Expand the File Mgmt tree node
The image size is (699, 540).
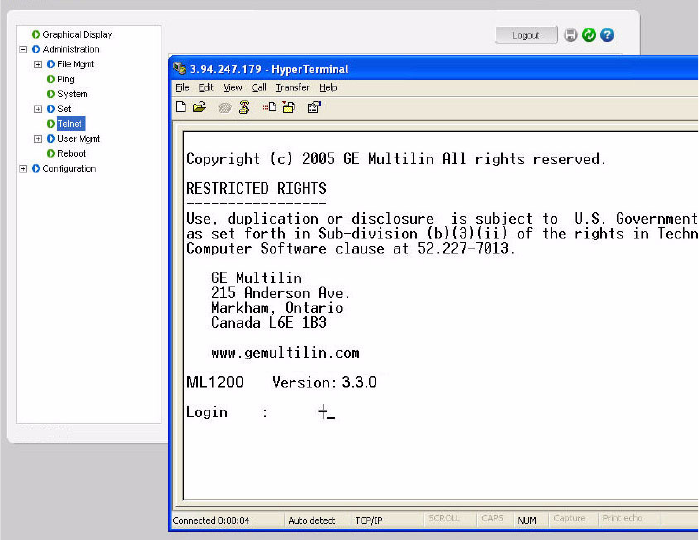[38, 64]
